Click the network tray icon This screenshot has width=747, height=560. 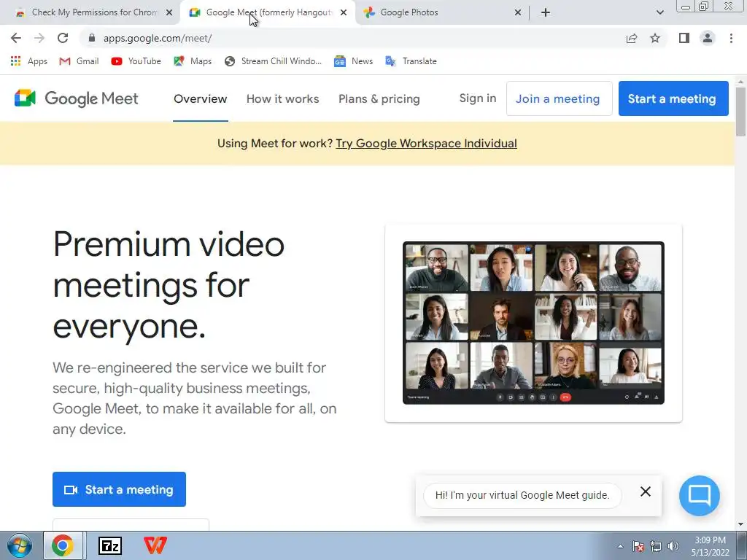656,546
